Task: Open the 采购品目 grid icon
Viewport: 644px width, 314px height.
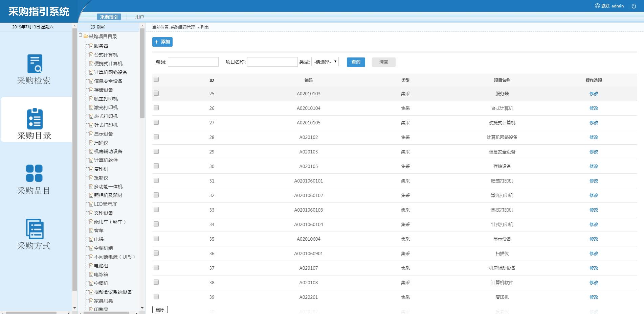Action: 34,173
